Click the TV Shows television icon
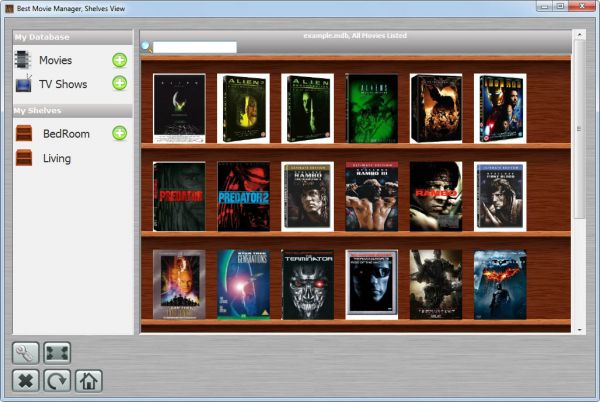The height and width of the screenshot is (402, 600). point(23,83)
